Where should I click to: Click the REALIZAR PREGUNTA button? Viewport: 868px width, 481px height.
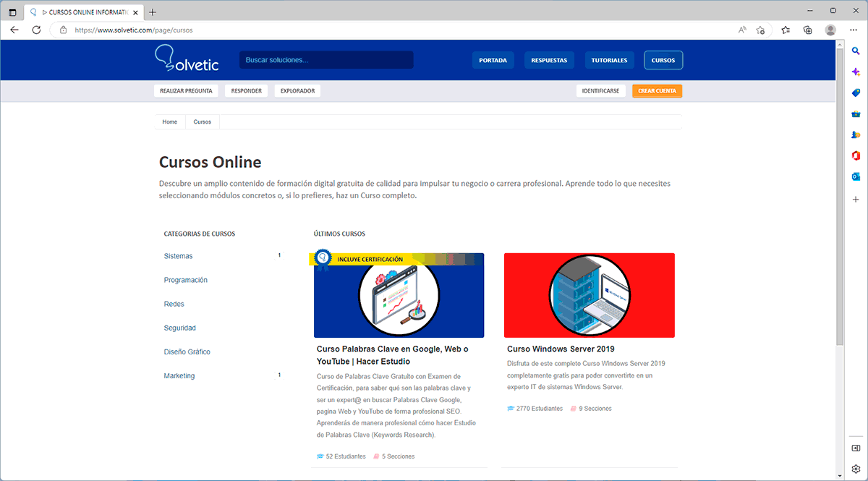[186, 91]
